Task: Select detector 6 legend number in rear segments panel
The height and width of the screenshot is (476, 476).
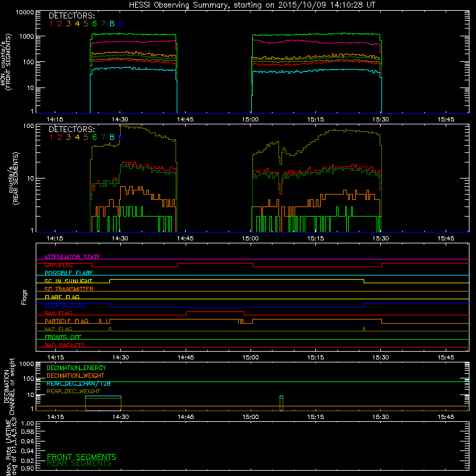Action: tap(95, 137)
